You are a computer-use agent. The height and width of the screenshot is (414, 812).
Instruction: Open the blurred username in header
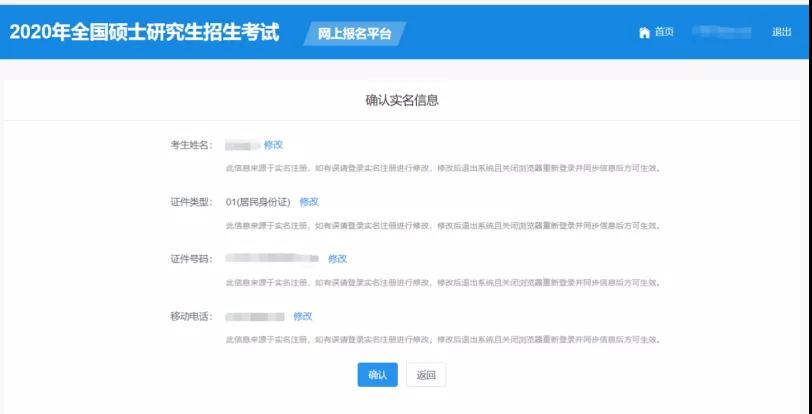point(722,32)
